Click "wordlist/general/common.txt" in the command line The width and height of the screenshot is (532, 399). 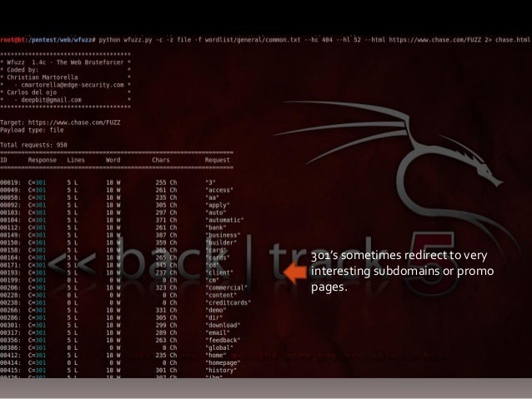point(253,40)
